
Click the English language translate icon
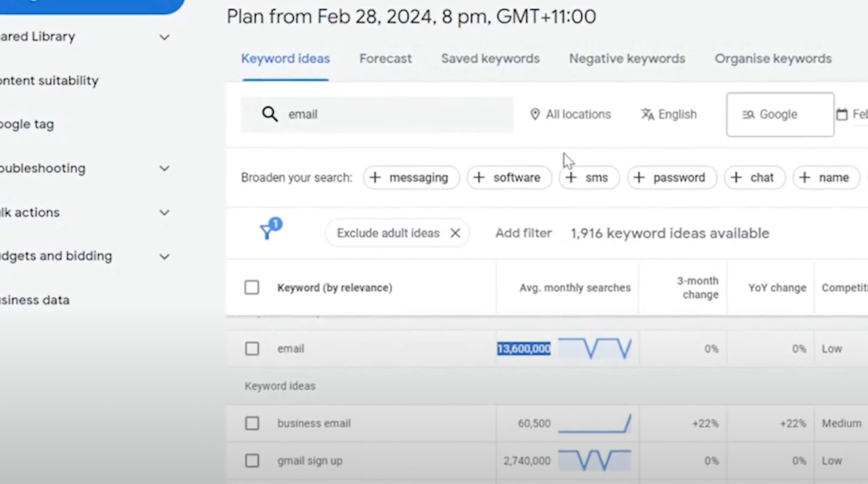(647, 114)
